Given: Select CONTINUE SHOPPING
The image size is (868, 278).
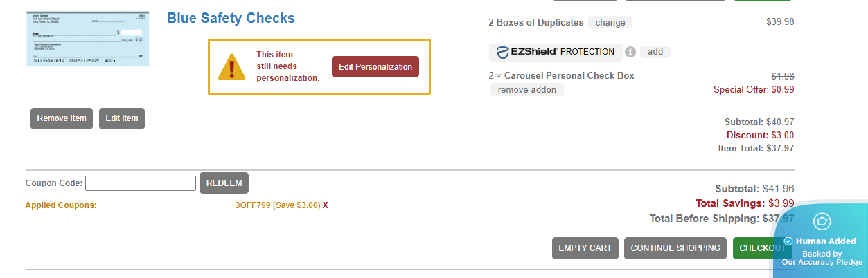Looking at the screenshot, I should pyautogui.click(x=675, y=248).
